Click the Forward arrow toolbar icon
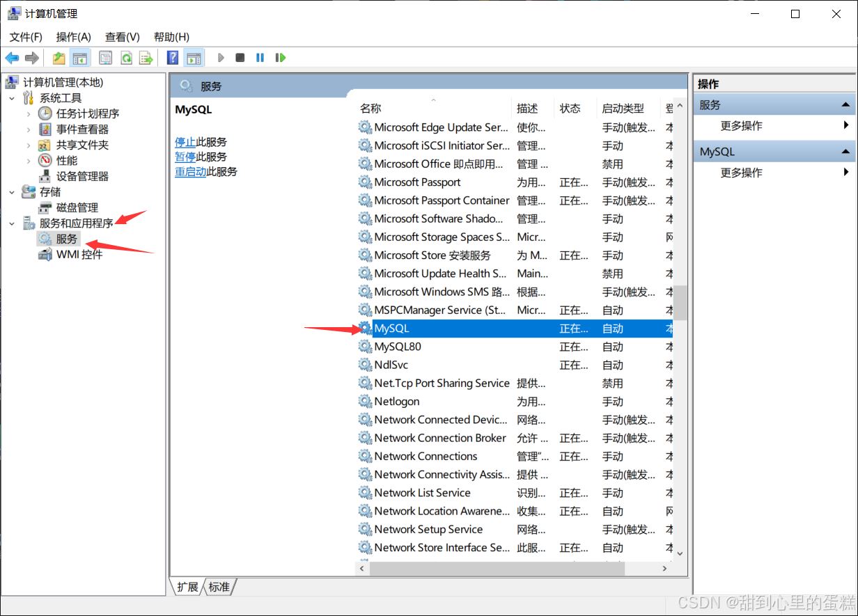The width and height of the screenshot is (858, 616). click(31, 58)
